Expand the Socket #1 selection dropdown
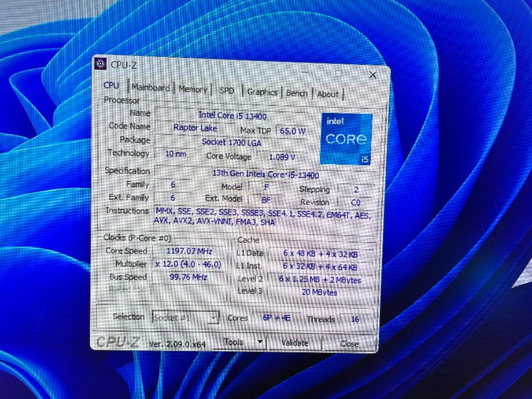 (x=185, y=318)
